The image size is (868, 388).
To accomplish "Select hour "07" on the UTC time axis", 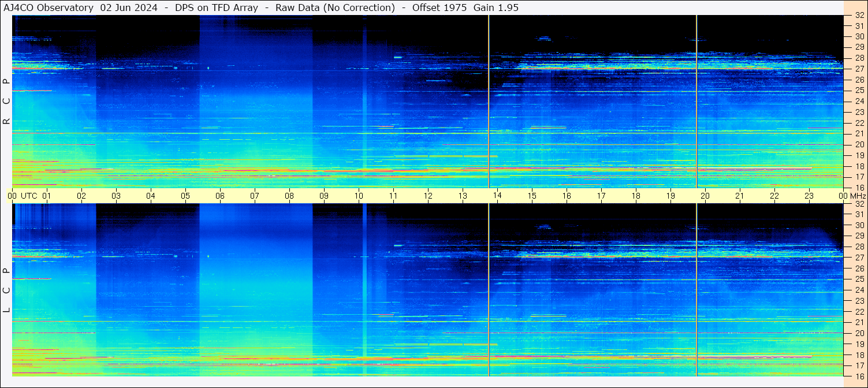I will (x=255, y=196).
